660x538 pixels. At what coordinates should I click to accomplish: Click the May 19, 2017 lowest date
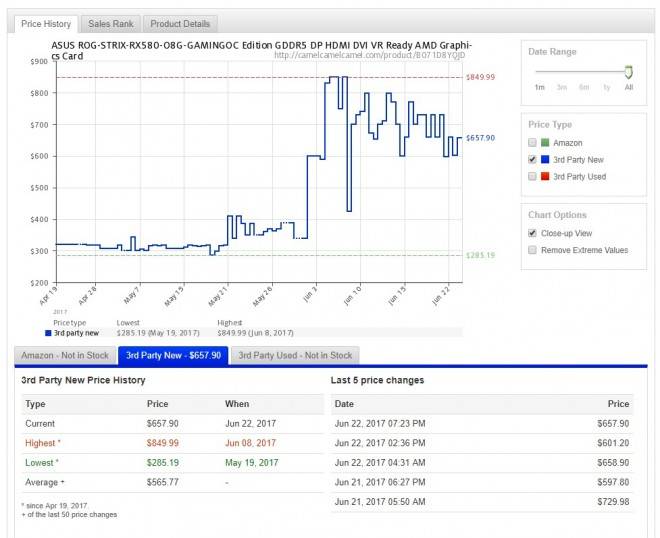click(x=252, y=463)
